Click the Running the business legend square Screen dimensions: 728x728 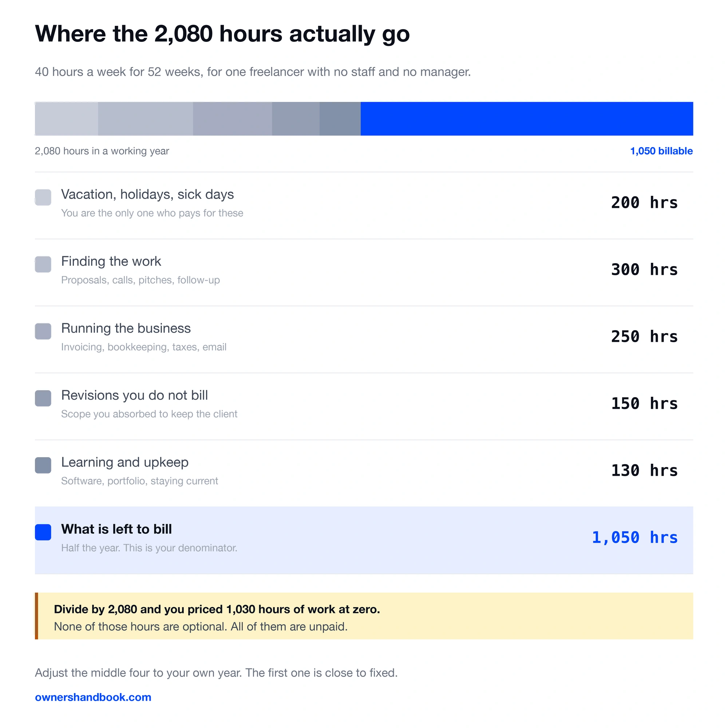click(x=43, y=331)
